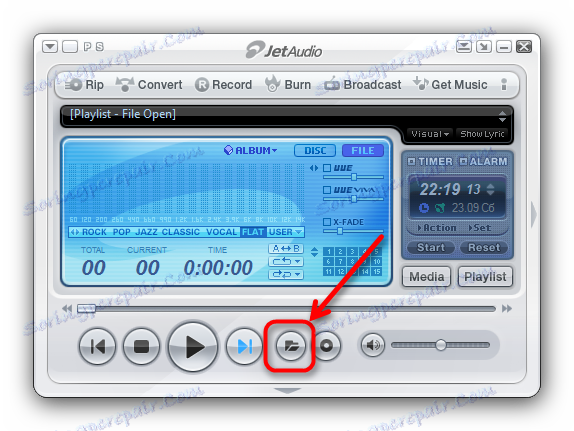Click the blank square button in title bar
574x431 pixels.
pos(70,47)
